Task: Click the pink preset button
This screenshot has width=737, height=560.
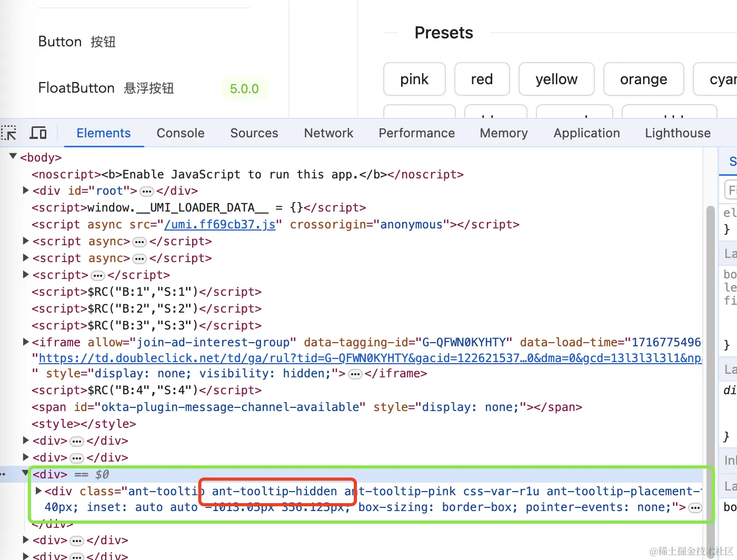Action: click(x=415, y=79)
